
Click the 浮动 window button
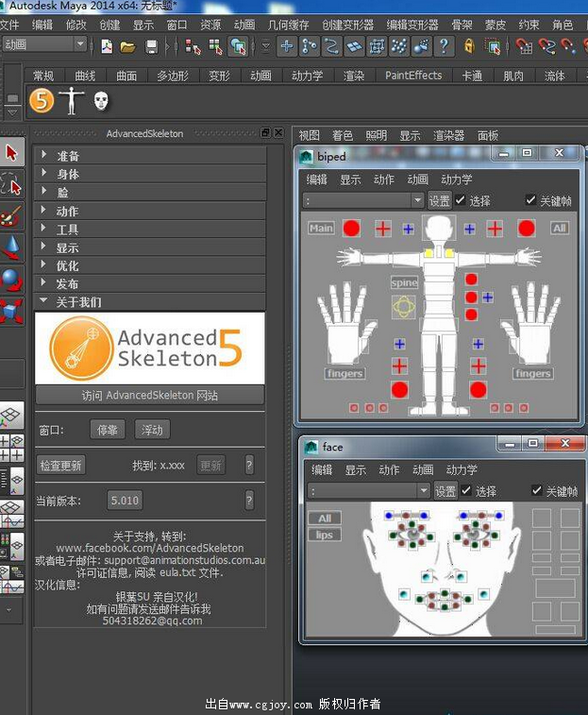point(152,430)
